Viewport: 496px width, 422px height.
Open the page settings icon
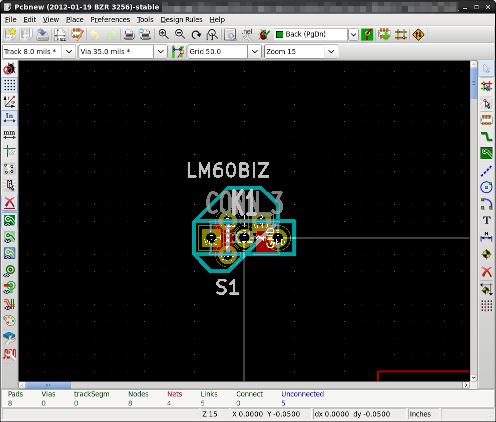tap(60, 34)
